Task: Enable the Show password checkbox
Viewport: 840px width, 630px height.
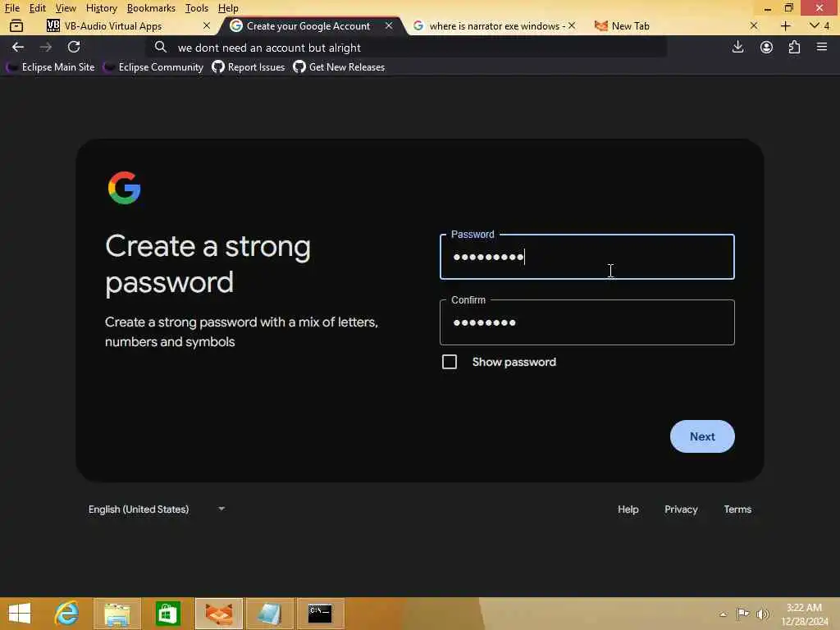Action: (x=449, y=362)
